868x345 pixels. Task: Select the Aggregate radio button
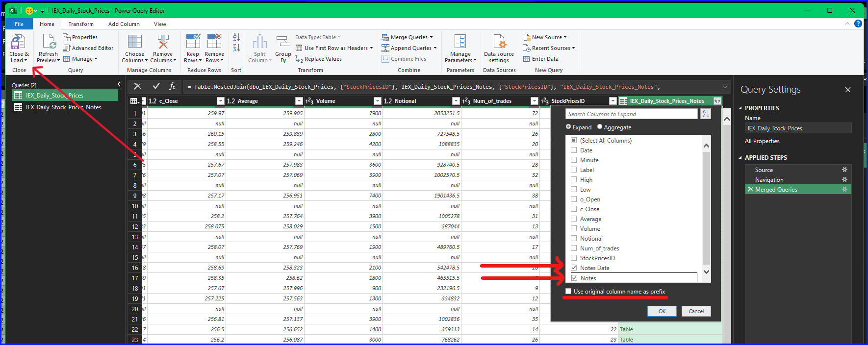600,127
